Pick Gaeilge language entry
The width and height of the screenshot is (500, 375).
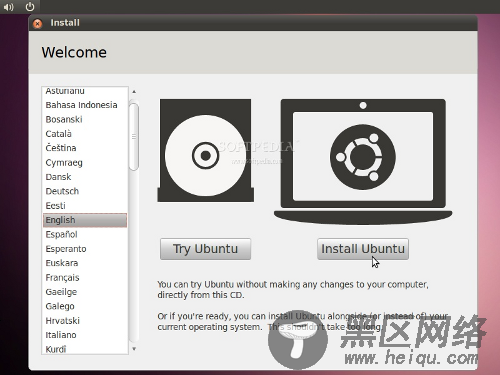85,292
